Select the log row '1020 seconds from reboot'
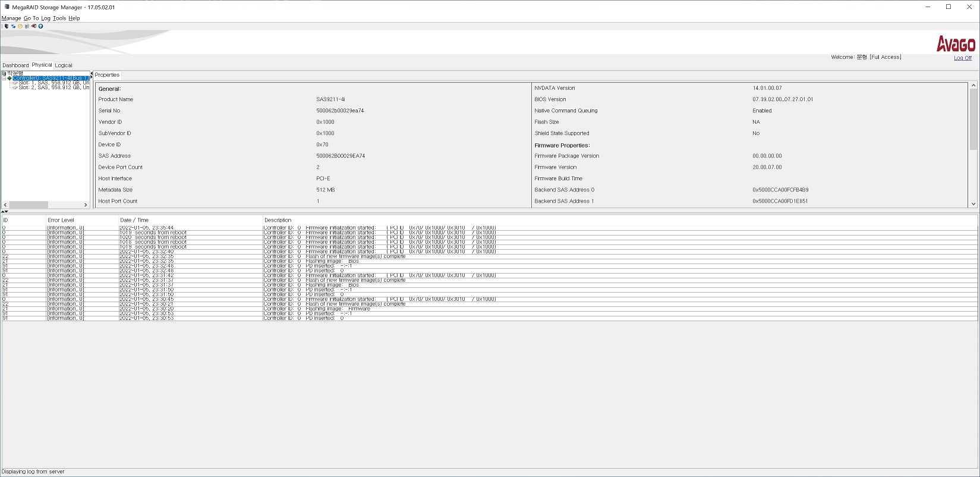 490,237
